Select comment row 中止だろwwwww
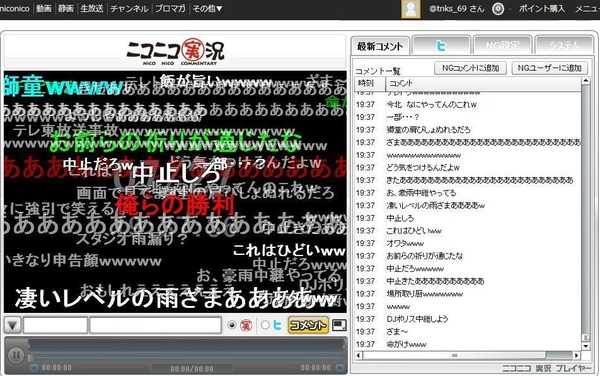 pyautogui.click(x=468, y=269)
